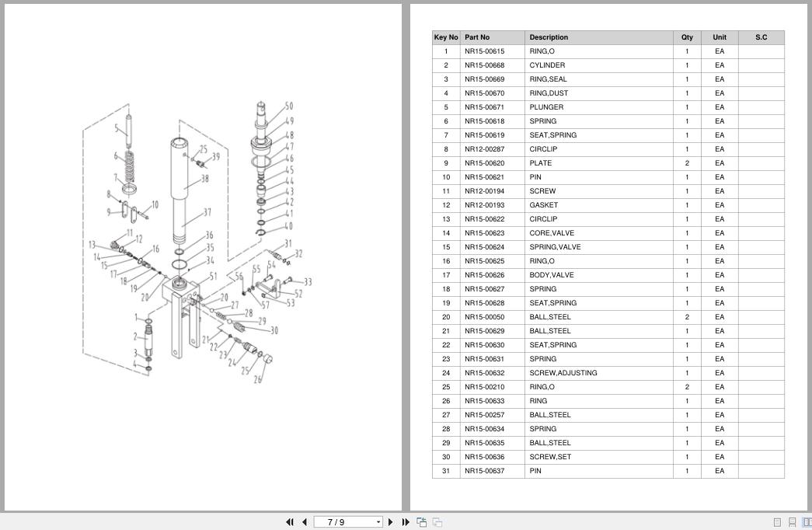The image size is (812, 530).
Task: Select the SPRING,VALVE description cell
Action: tap(598, 247)
